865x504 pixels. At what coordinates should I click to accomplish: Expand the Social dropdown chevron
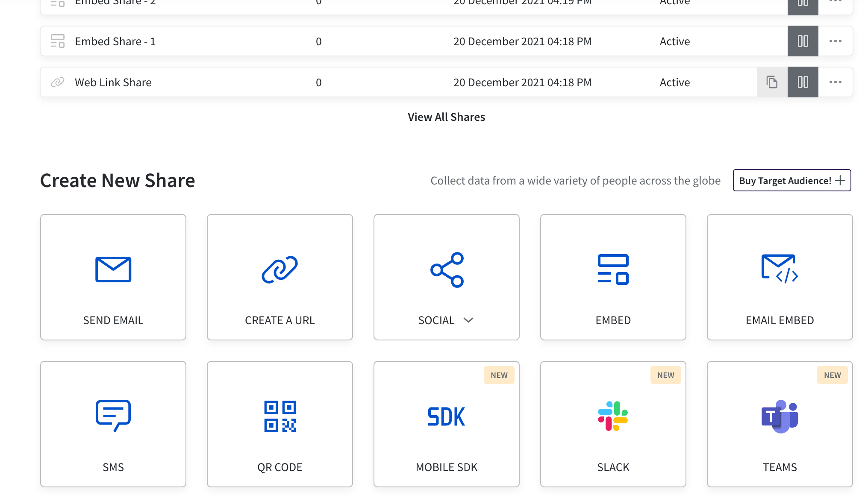coord(468,320)
